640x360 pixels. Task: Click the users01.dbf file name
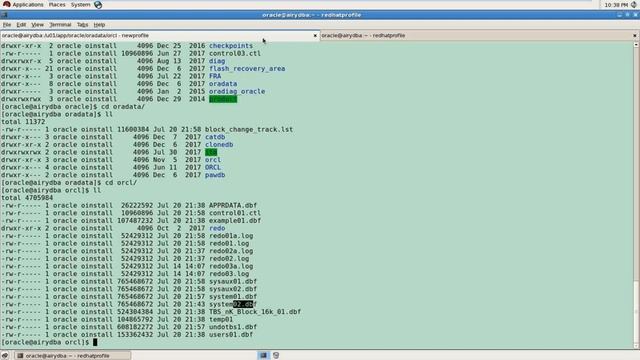[231, 335]
